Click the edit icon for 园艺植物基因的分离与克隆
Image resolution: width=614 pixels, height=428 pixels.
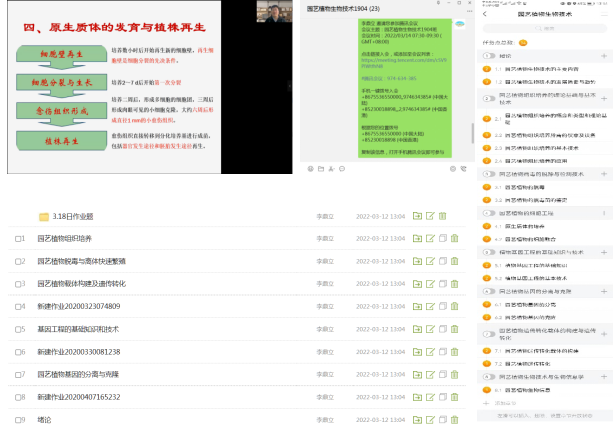click(428, 373)
